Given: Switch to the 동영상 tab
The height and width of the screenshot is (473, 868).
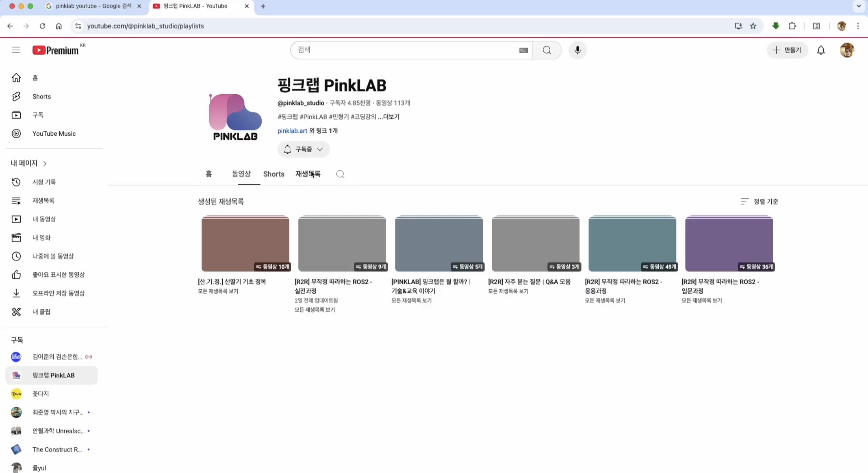Looking at the screenshot, I should (x=241, y=174).
